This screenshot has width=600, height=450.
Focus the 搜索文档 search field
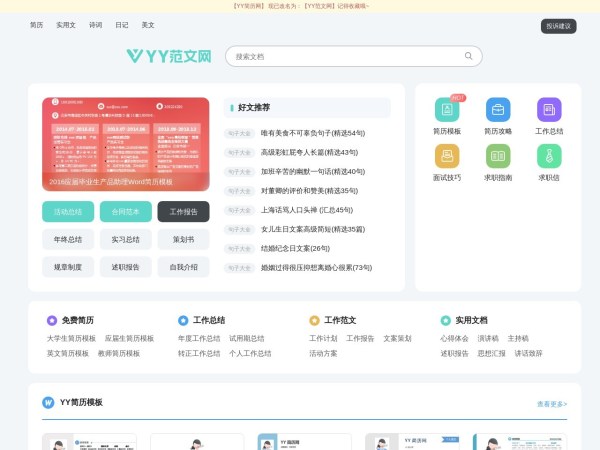354,56
